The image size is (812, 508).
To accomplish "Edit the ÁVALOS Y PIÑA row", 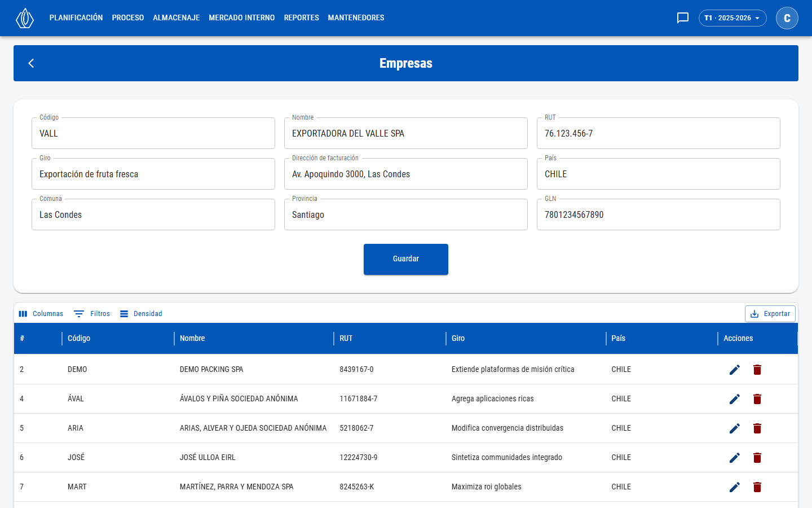I will (735, 399).
